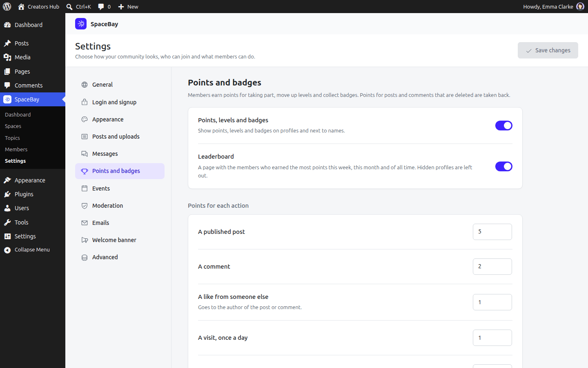The image size is (588, 368).
Task: Open search via magnifier icon
Action: tap(69, 7)
